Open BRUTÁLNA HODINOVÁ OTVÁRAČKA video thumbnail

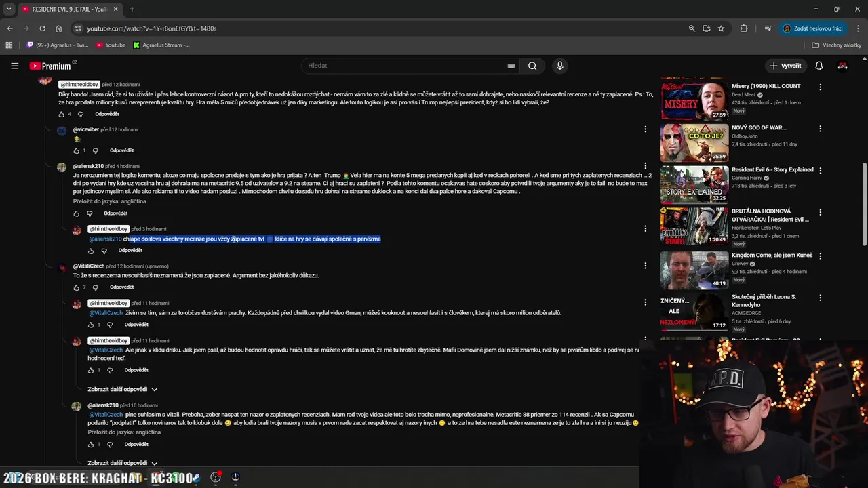[x=694, y=226]
